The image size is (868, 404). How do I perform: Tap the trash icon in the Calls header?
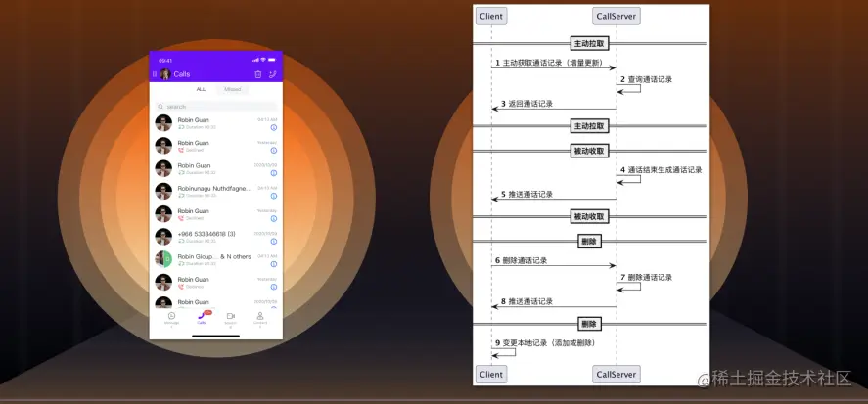pos(258,74)
